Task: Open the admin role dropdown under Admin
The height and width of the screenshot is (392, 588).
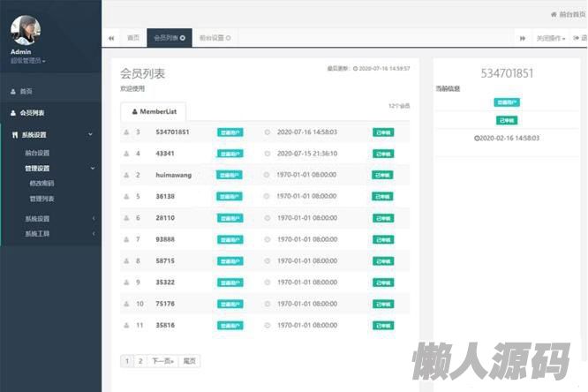Action: [x=27, y=60]
